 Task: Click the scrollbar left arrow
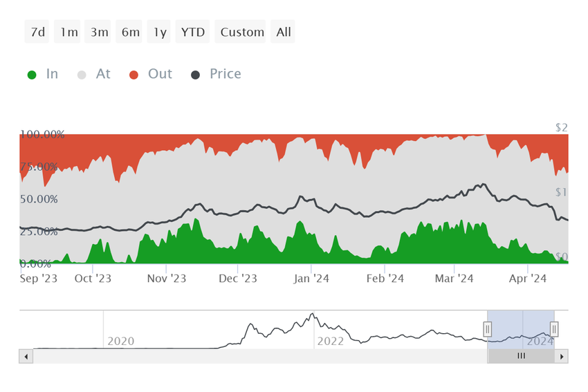click(x=26, y=357)
